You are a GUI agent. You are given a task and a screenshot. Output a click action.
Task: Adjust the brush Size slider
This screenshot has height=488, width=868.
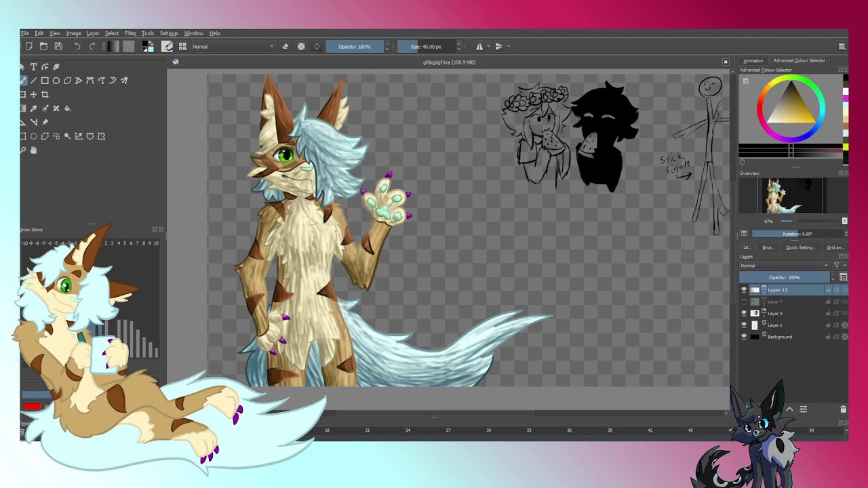point(427,47)
